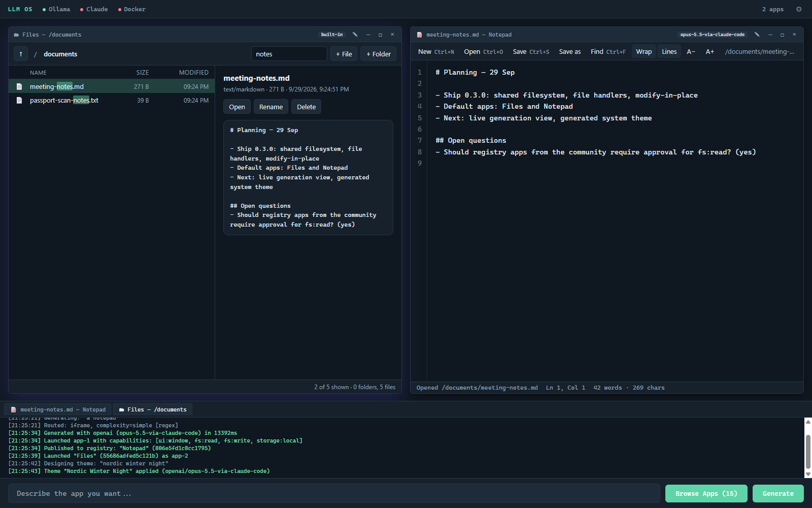This screenshot has height=508, width=812.
Task: Click the Docker status indicator
Action: click(131, 9)
